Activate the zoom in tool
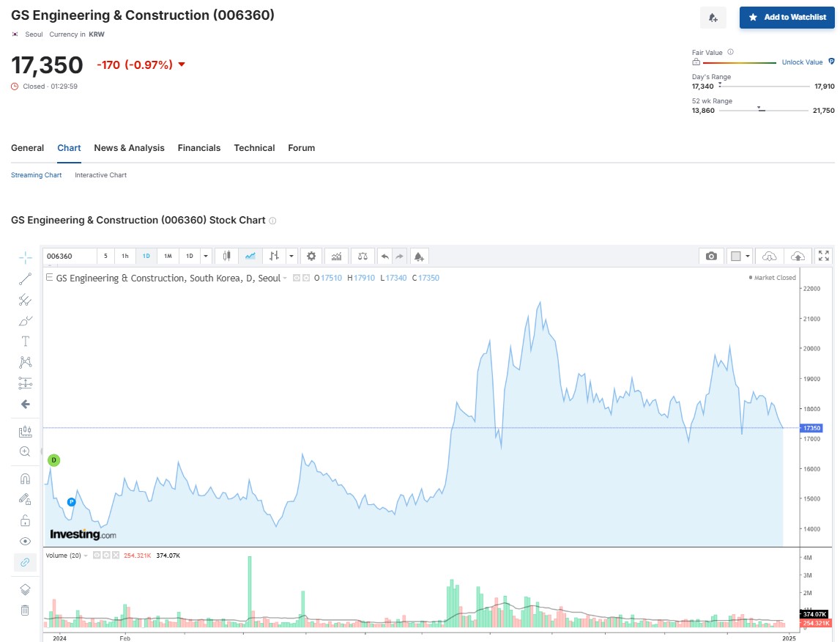The image size is (840, 642). tap(25, 451)
